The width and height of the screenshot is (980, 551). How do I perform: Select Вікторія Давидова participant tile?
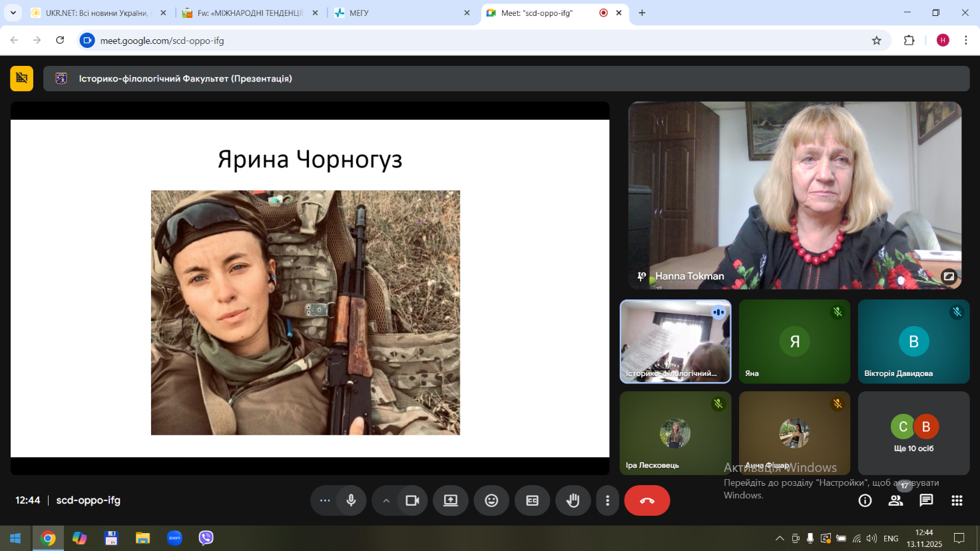(913, 341)
